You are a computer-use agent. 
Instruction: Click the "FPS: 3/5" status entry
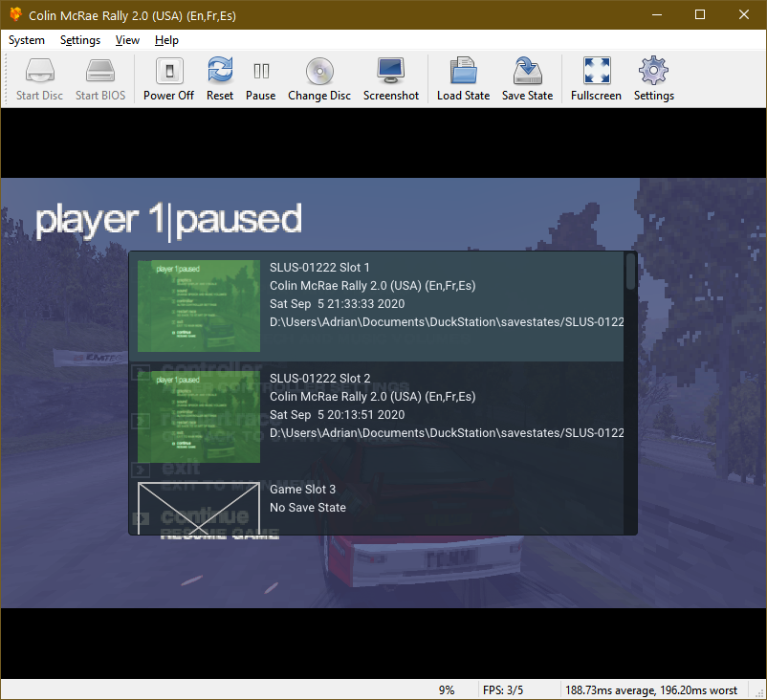tap(503, 690)
